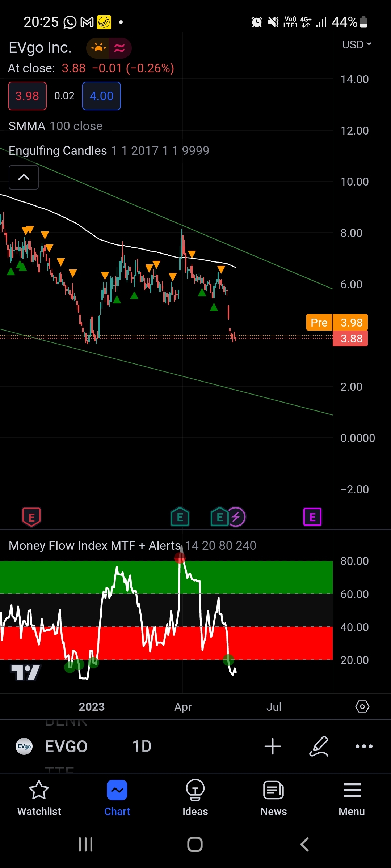
Task: Select the SMMA 100 close indicator label
Action: coord(55,126)
